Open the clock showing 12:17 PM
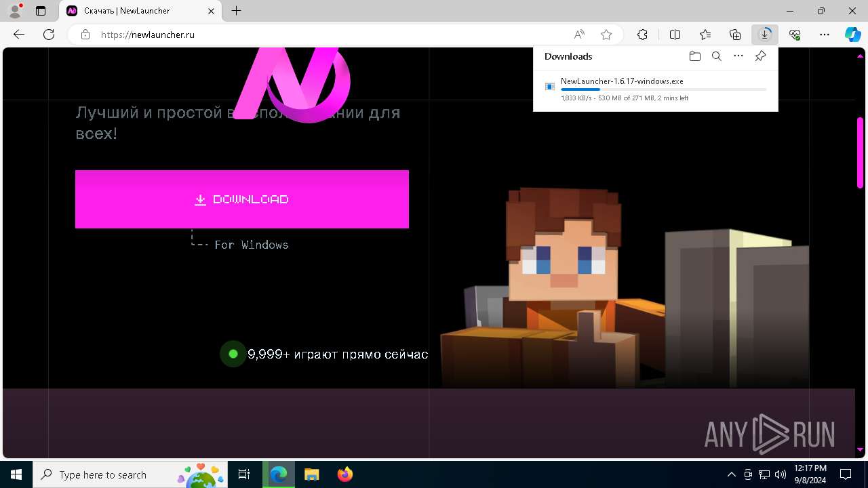868x488 pixels. click(810, 474)
